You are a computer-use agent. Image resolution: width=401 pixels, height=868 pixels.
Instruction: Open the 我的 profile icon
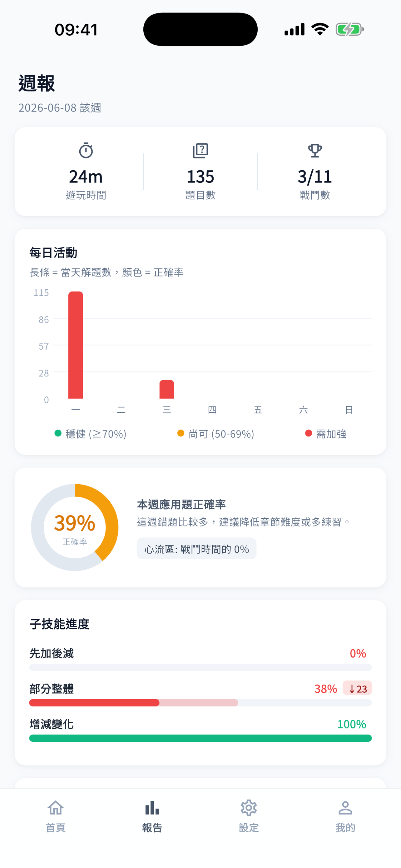[x=345, y=808]
